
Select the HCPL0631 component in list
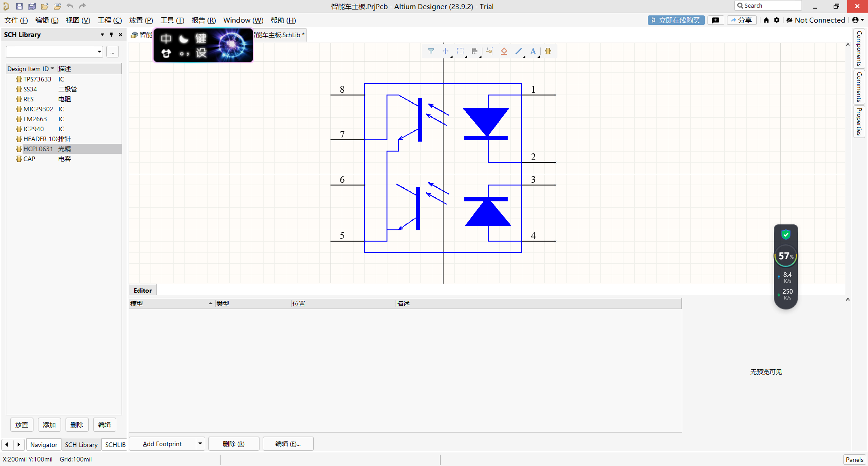coord(38,149)
